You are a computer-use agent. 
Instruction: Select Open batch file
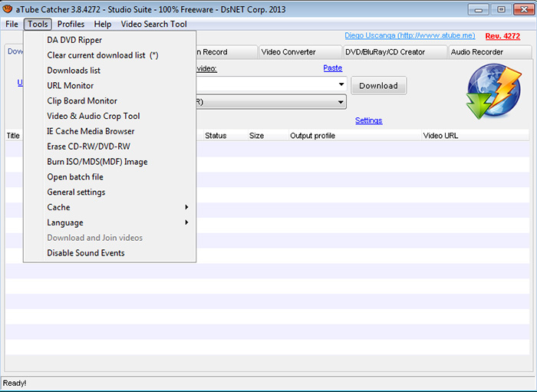pyautogui.click(x=110, y=177)
